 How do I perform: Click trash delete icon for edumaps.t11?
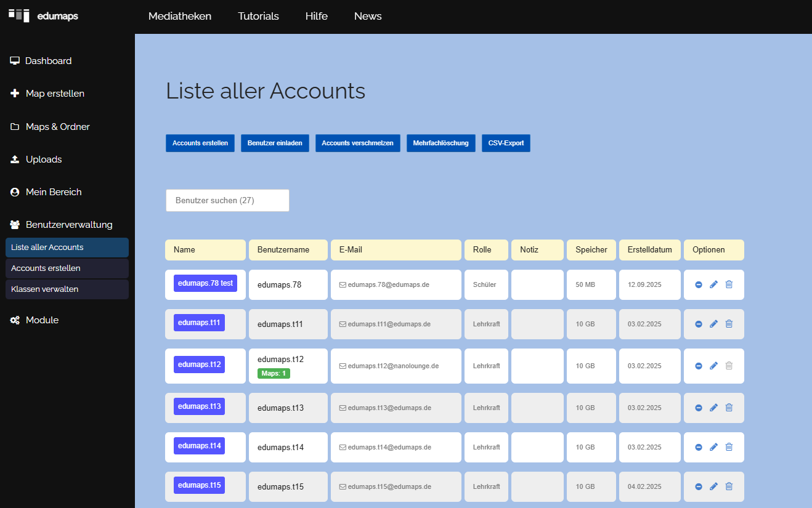(x=729, y=324)
